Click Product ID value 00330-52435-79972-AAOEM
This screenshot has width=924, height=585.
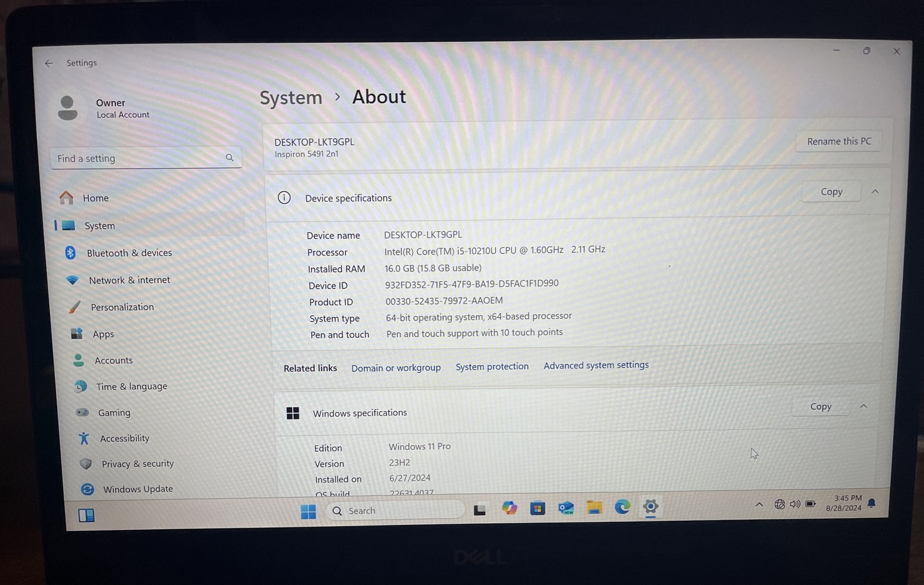click(444, 300)
